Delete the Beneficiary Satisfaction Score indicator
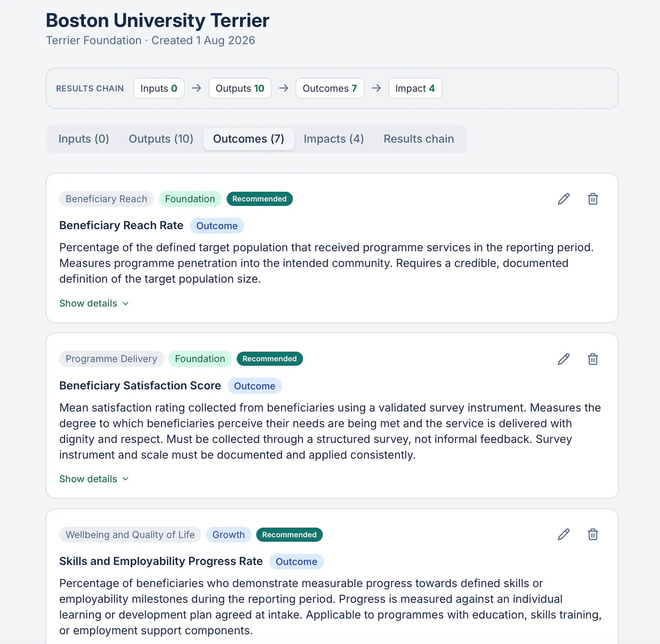Image resolution: width=660 pixels, height=644 pixels. tap(593, 359)
